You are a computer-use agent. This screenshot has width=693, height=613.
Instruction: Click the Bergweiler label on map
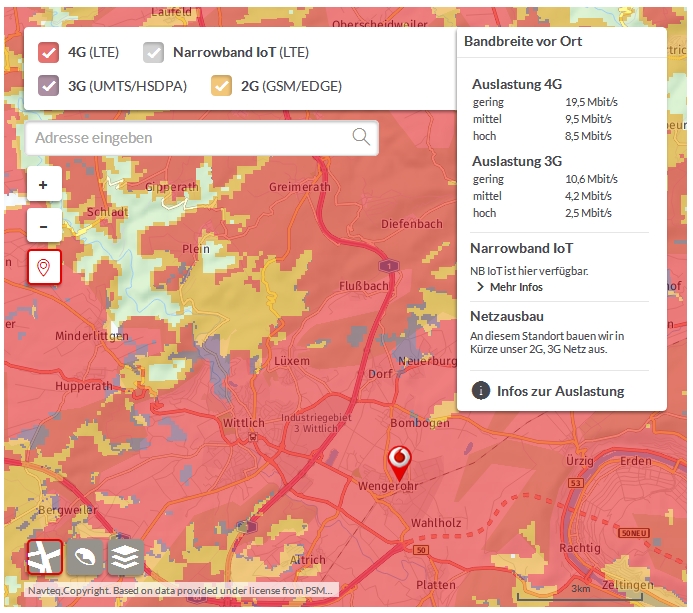point(68,510)
